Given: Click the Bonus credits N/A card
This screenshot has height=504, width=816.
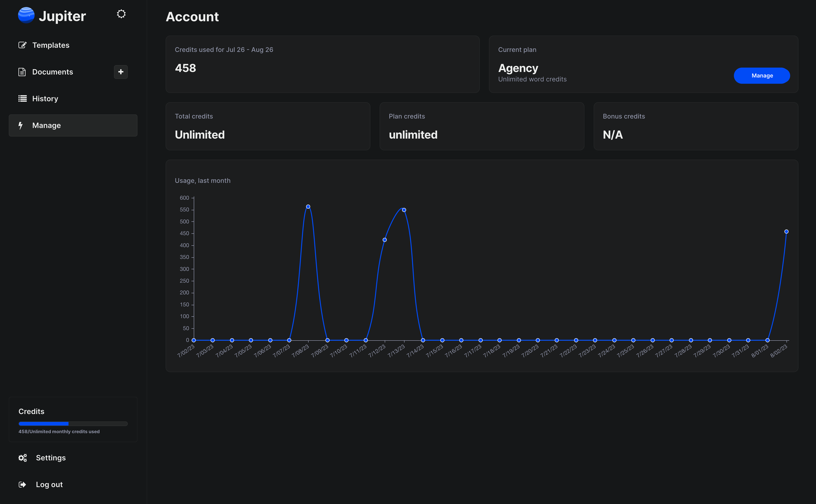Looking at the screenshot, I should pos(696,126).
